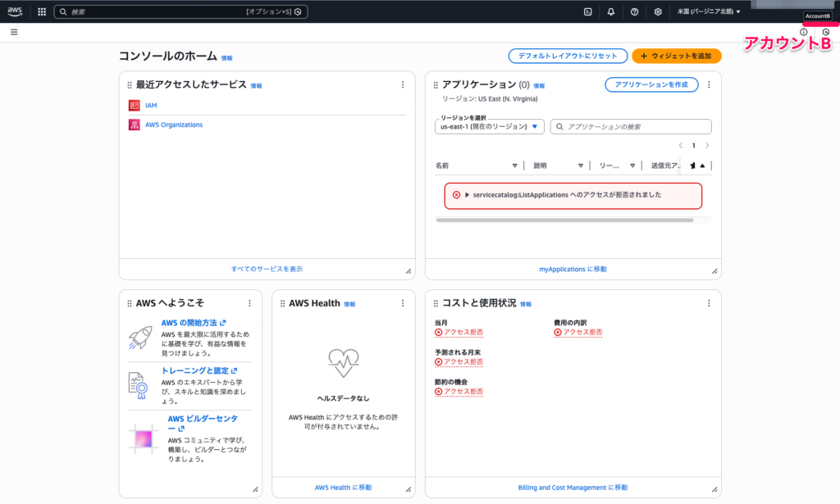Launch CloudShell from the top bar
The height and width of the screenshot is (504, 840).
tap(587, 11)
